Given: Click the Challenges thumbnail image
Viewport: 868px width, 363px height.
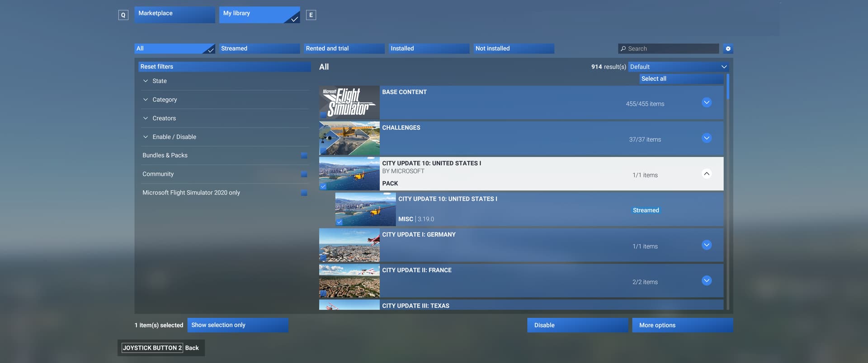Looking at the screenshot, I should pos(349,138).
